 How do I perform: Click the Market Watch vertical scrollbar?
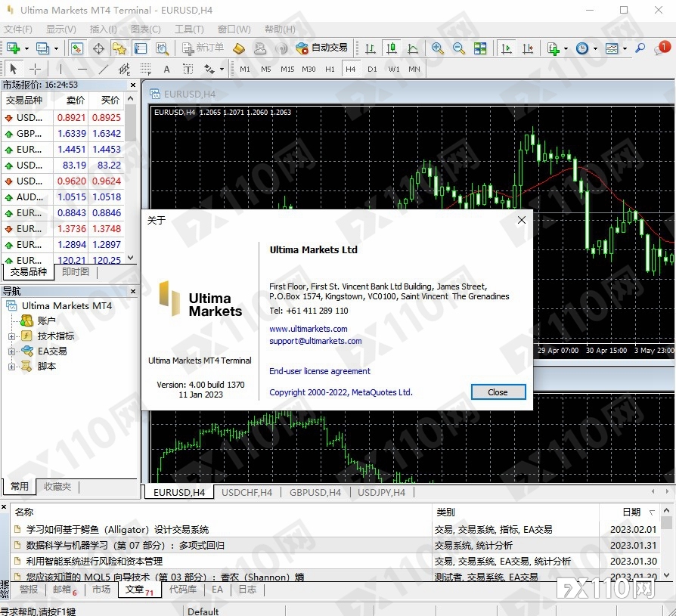pos(131,181)
